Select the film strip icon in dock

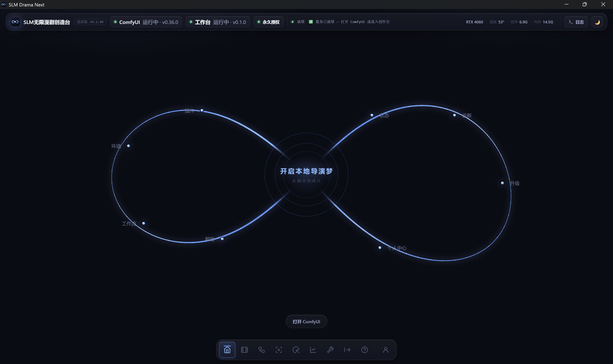[244, 349]
